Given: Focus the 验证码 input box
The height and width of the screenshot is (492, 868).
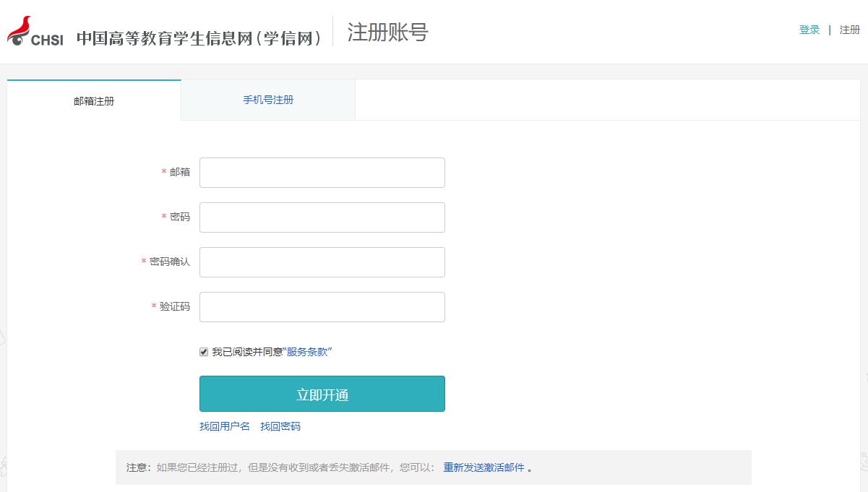Looking at the screenshot, I should (322, 307).
